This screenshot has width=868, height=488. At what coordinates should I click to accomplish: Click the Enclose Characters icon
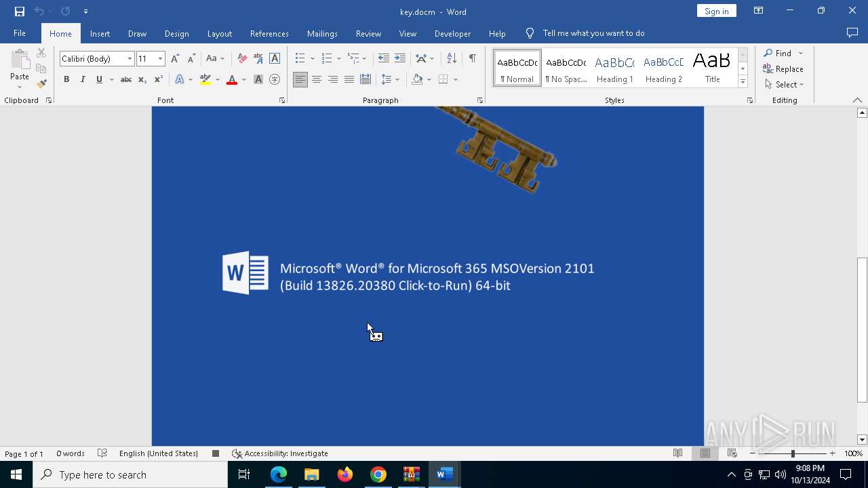point(275,79)
